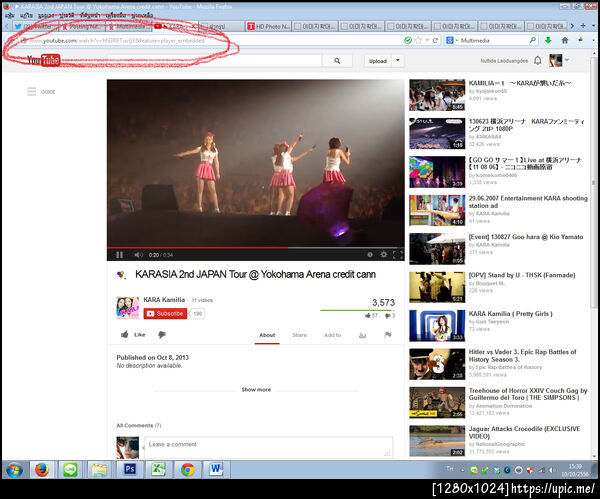Reload the page in Firefox
Image resolution: width=600 pixels, height=499 pixels.
[435, 40]
